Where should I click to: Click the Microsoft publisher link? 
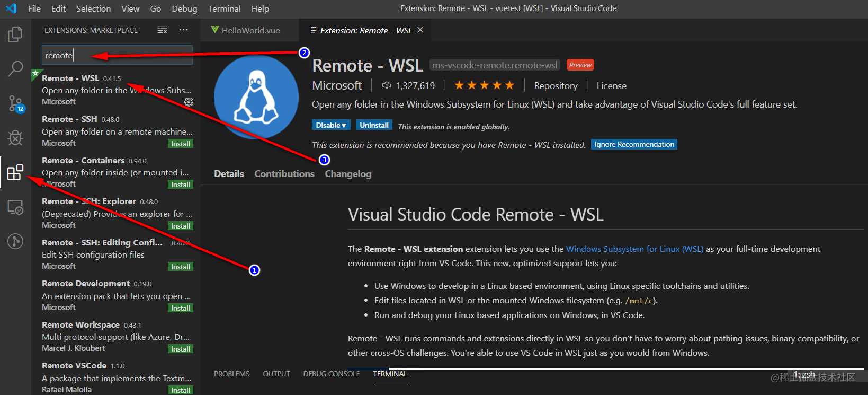point(337,85)
